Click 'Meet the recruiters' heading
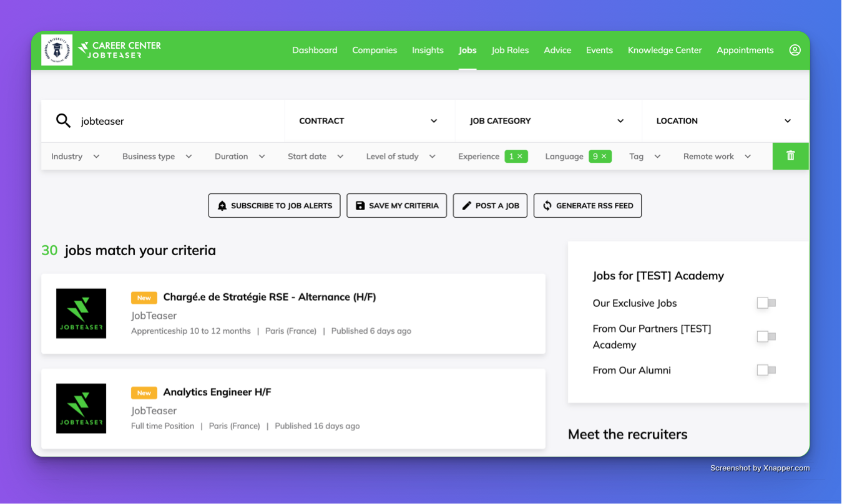The image size is (842, 504). 628,434
